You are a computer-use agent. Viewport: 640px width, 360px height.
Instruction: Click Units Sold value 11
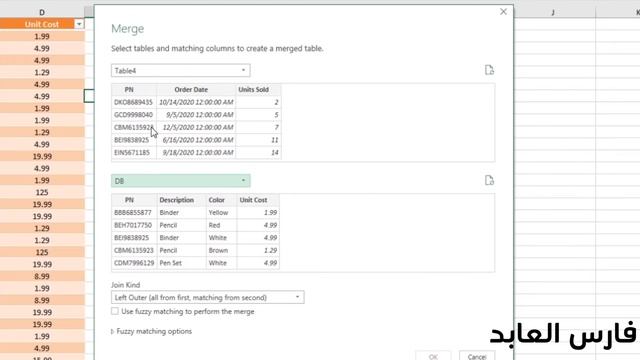[258, 140]
